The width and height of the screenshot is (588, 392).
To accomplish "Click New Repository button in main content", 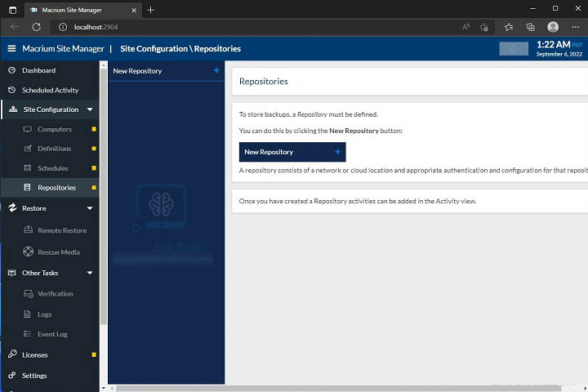I will pos(292,152).
